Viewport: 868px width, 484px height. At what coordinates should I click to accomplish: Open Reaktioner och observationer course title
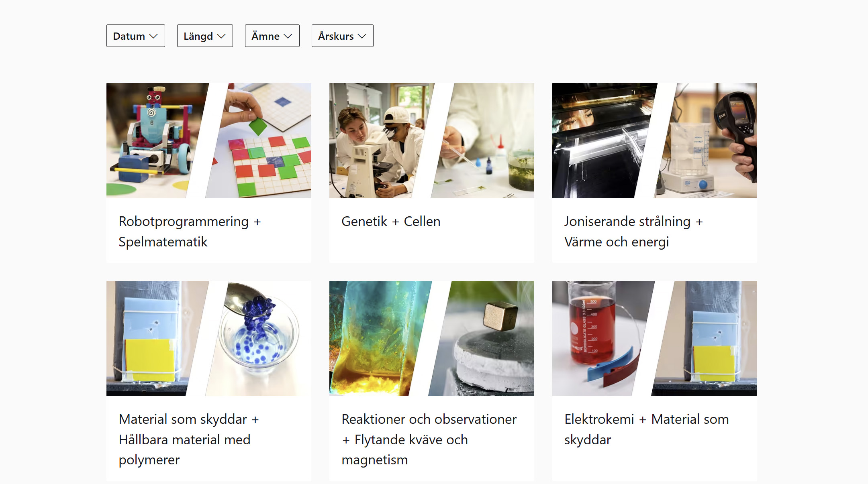(429, 439)
